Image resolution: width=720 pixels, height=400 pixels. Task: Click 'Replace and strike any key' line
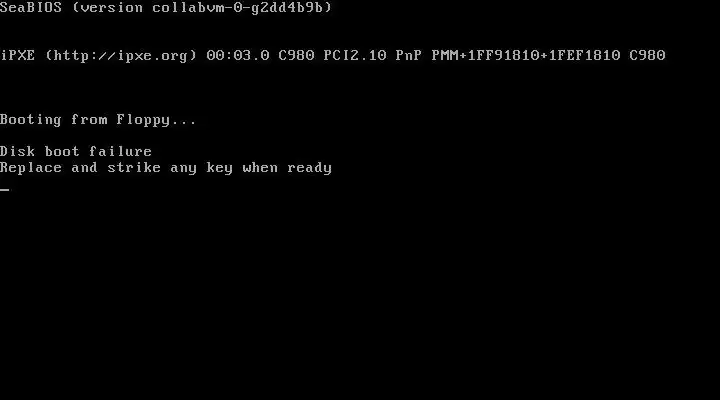tap(166, 168)
